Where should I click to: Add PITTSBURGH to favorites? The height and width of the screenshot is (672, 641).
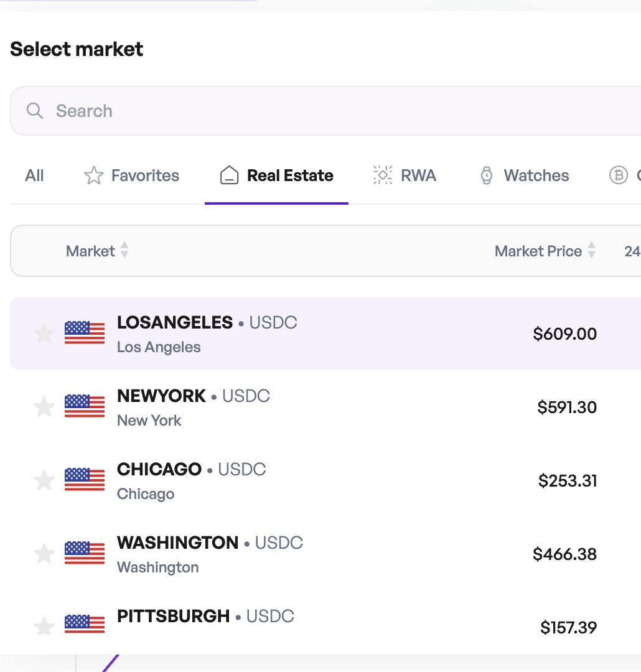[44, 625]
